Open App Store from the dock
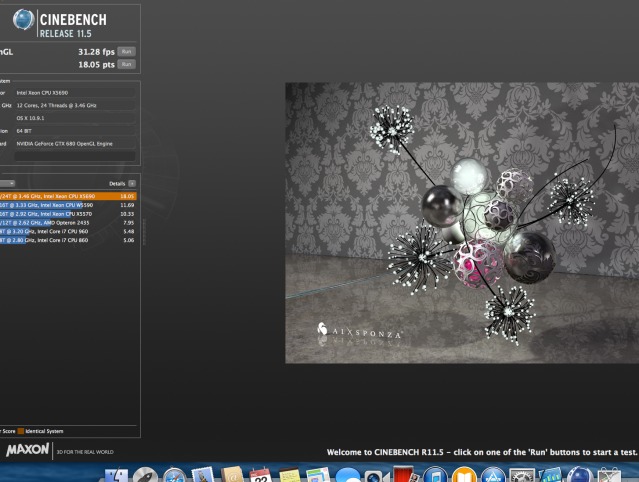 (x=493, y=475)
